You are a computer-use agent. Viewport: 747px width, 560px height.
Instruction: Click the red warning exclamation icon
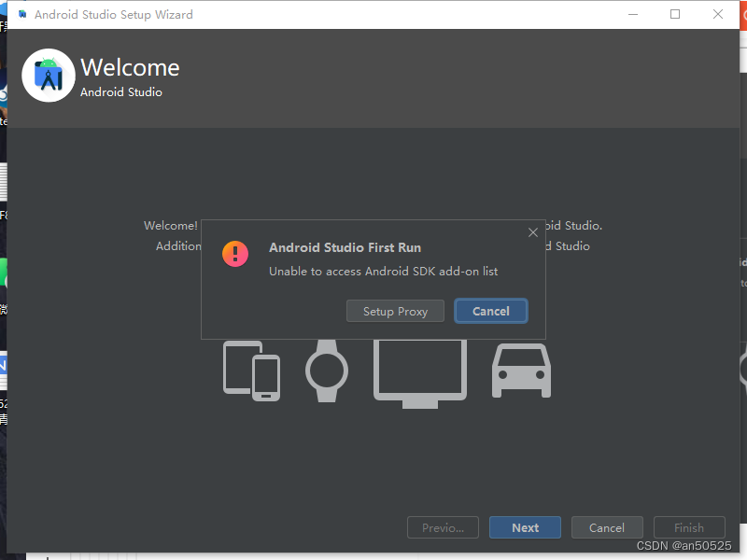tap(235, 254)
